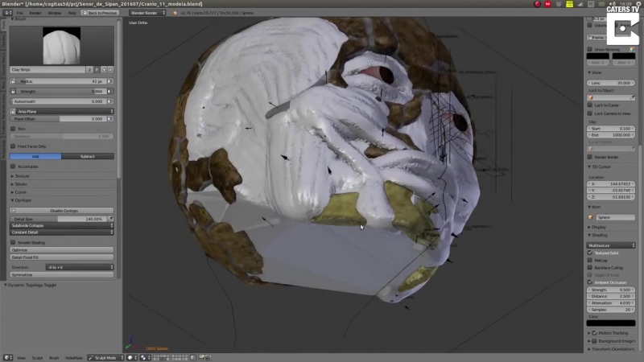Enable the Trim checkbox
644x362 pixels.
pos(13,129)
